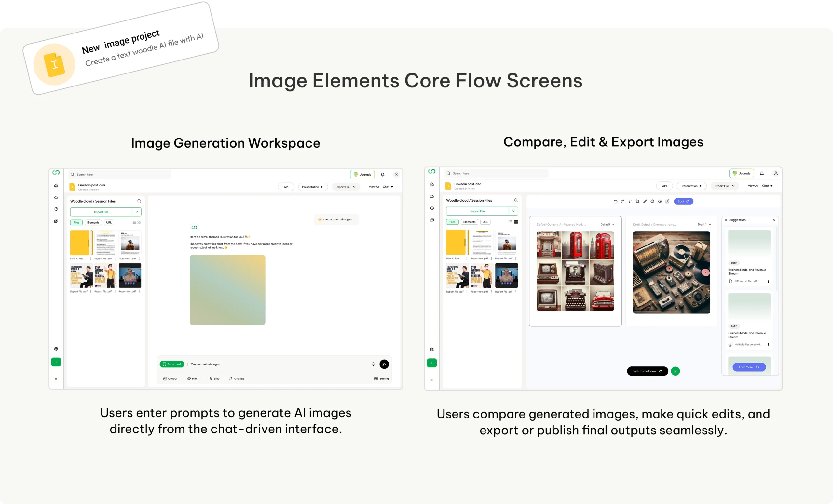833x504 pixels.
Task: Select the crop tool in edit toolbar
Action: coord(637,201)
